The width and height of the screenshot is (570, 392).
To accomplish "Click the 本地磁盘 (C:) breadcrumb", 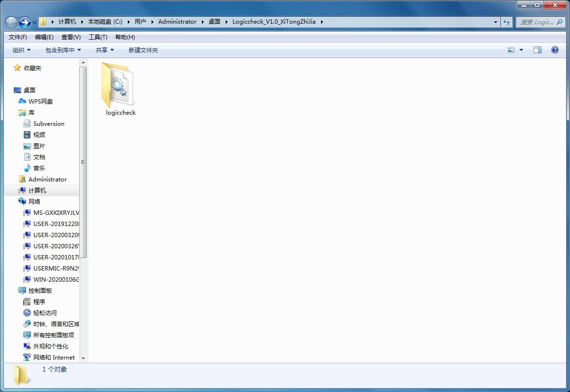I will (x=105, y=22).
